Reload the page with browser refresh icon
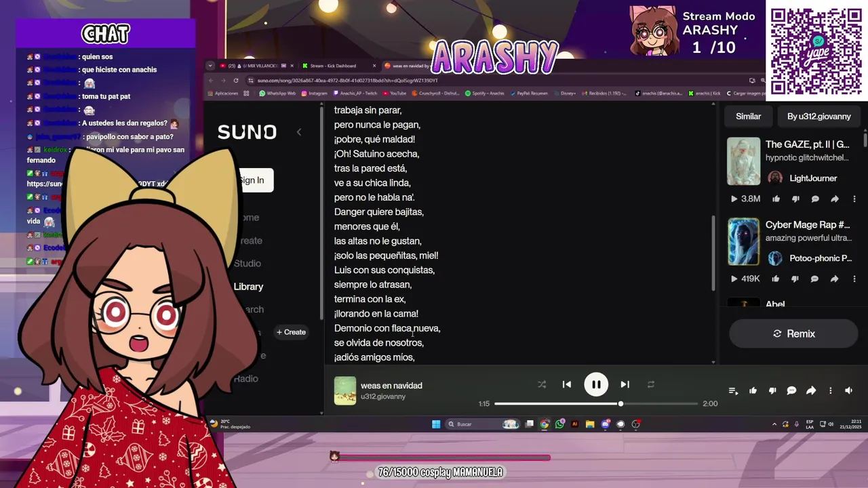 (x=236, y=81)
